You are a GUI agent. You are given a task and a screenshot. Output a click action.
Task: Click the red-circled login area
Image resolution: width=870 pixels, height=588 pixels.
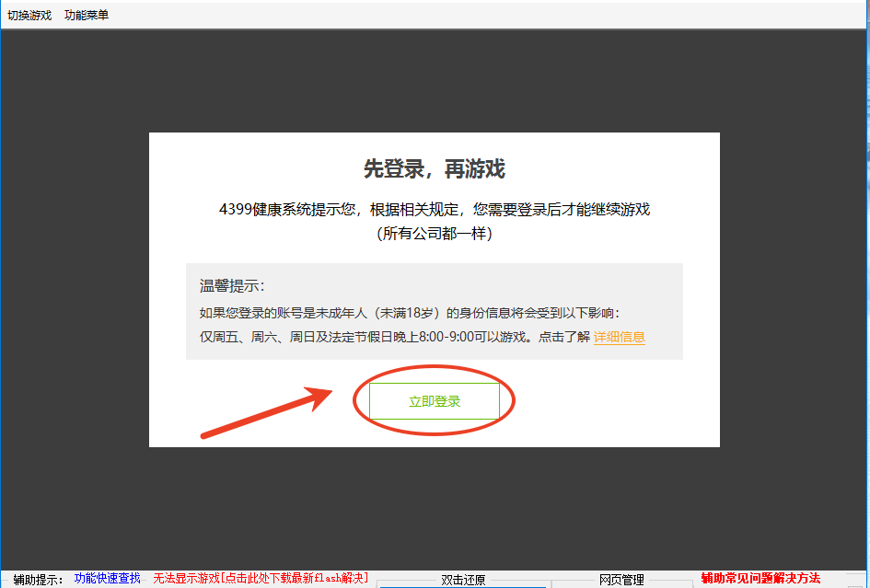(x=434, y=400)
